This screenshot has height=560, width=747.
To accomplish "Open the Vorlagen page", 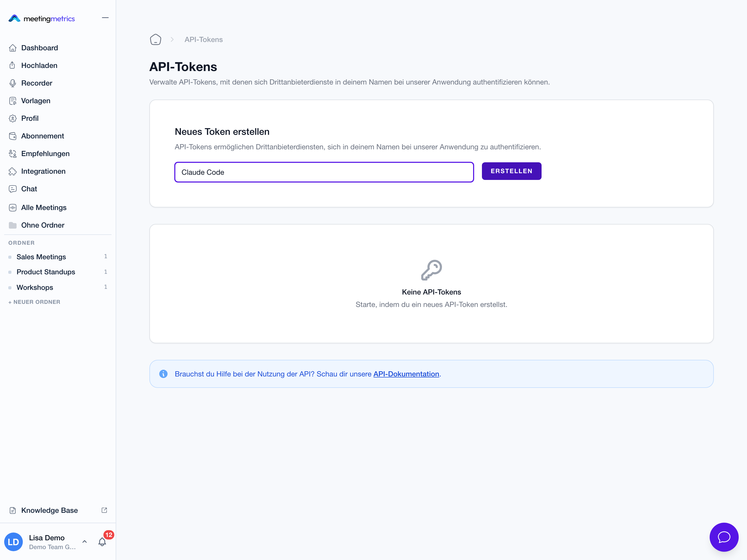I will tap(36, 101).
